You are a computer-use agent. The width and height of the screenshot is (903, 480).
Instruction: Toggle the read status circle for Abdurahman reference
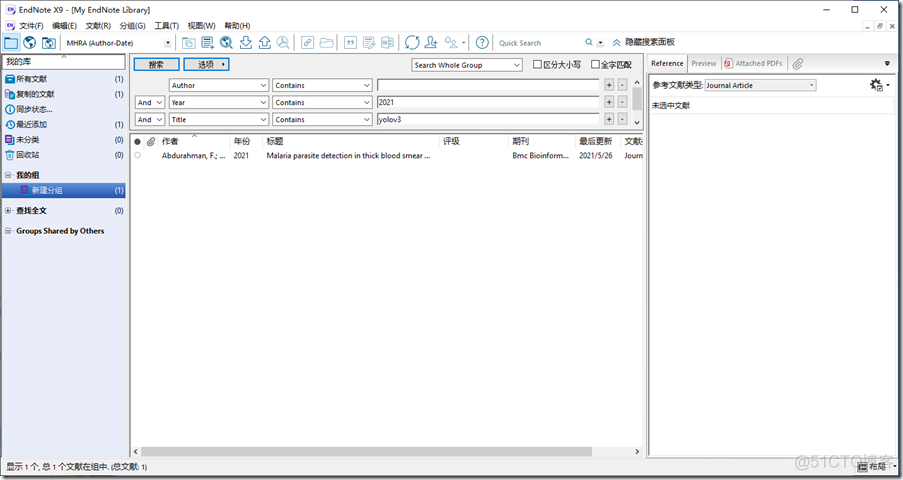point(138,156)
